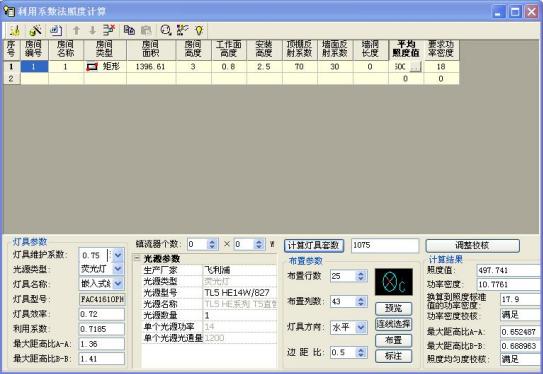Click the ellipsis button in 平均照度值 cell
The width and height of the screenshot is (543, 374).
coord(416,66)
